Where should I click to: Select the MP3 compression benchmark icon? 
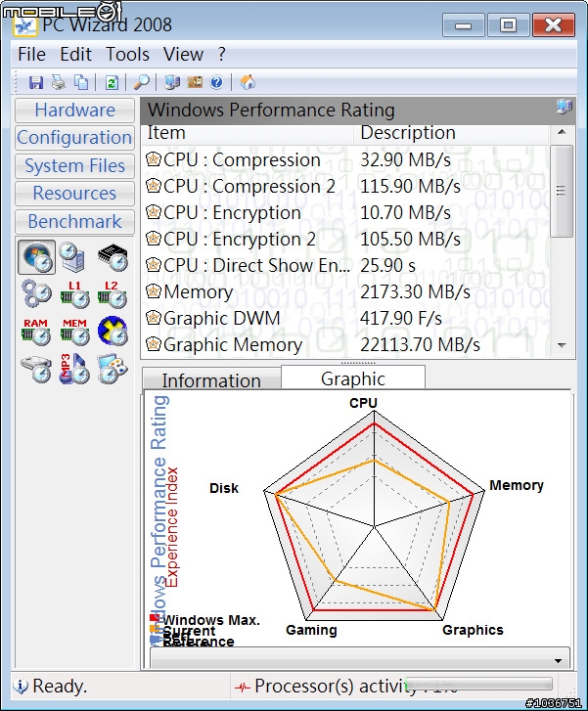74,369
